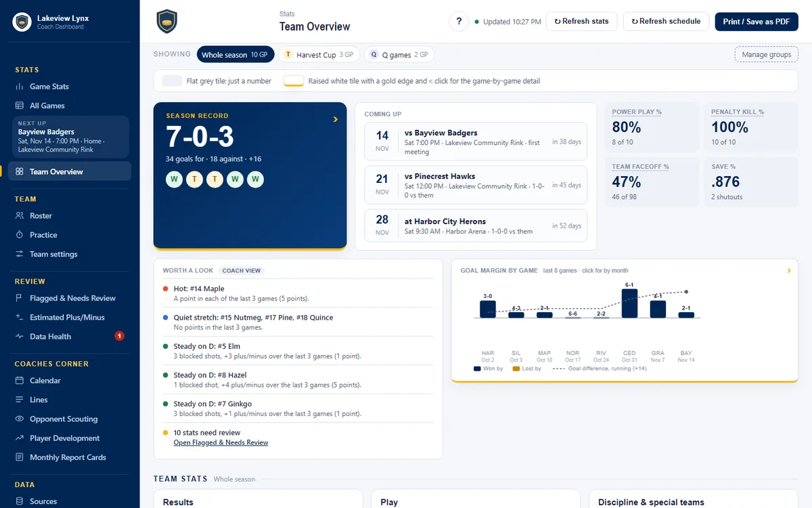This screenshot has height=508, width=812.
Task: Click the 6-1 CED bar in chart
Action: pyautogui.click(x=629, y=303)
